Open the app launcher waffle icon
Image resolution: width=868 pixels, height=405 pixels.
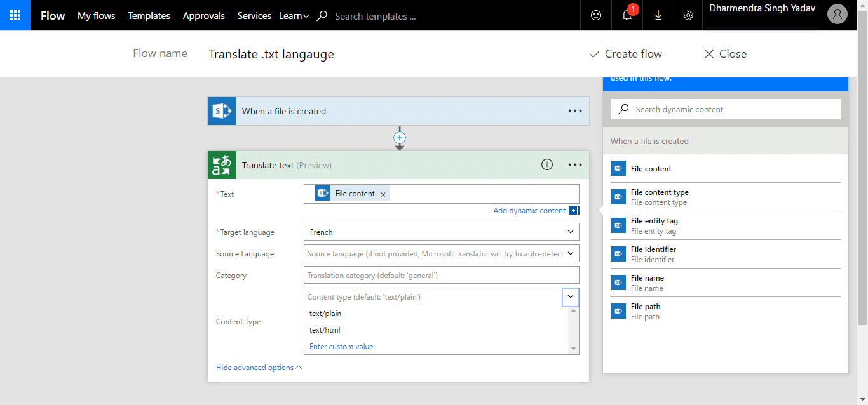click(x=15, y=15)
